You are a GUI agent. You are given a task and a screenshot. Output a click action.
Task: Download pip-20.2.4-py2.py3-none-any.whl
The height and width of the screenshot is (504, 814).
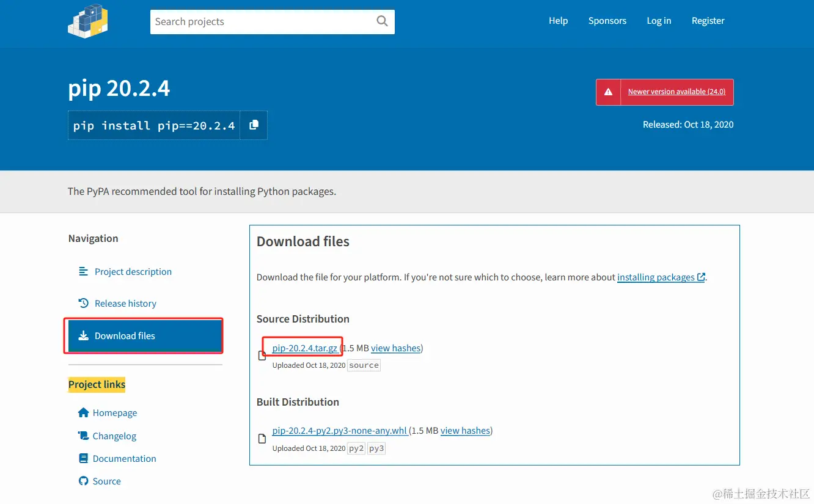[340, 431]
